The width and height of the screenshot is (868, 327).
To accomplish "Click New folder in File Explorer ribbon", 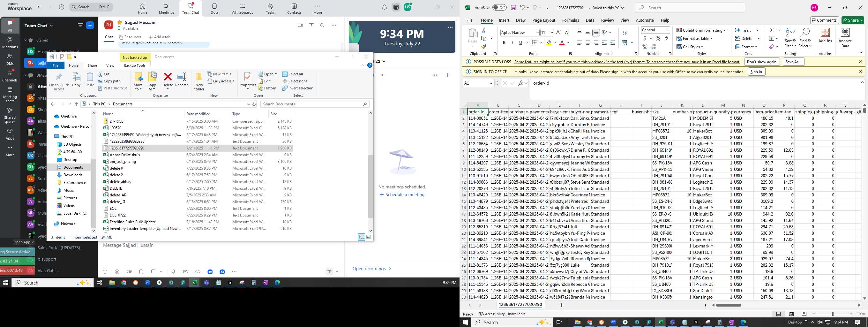I will coord(199,81).
